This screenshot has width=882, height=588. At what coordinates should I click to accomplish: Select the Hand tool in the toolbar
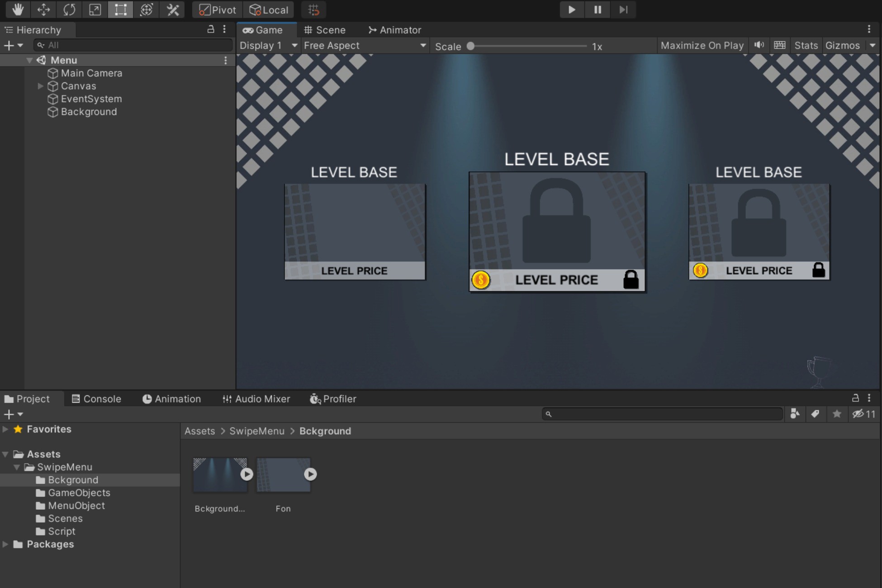click(x=17, y=9)
